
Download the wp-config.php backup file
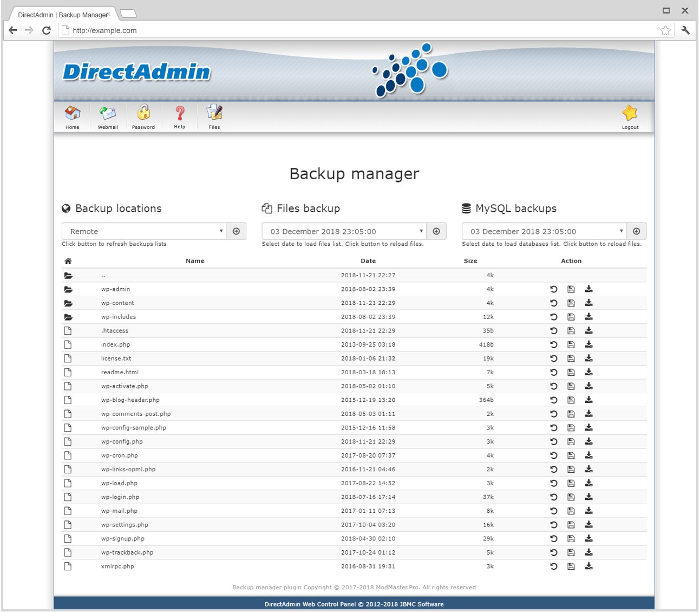point(588,441)
